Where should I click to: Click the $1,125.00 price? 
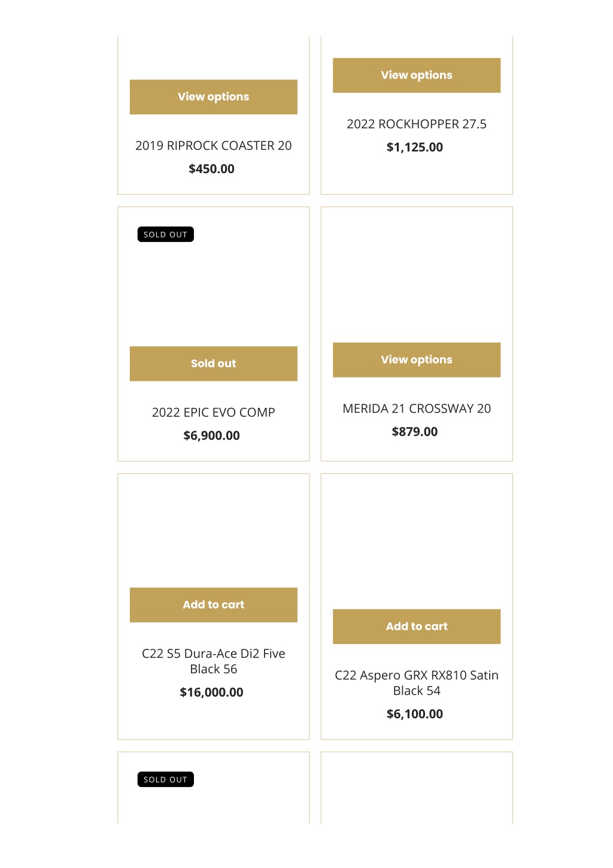[x=415, y=147]
